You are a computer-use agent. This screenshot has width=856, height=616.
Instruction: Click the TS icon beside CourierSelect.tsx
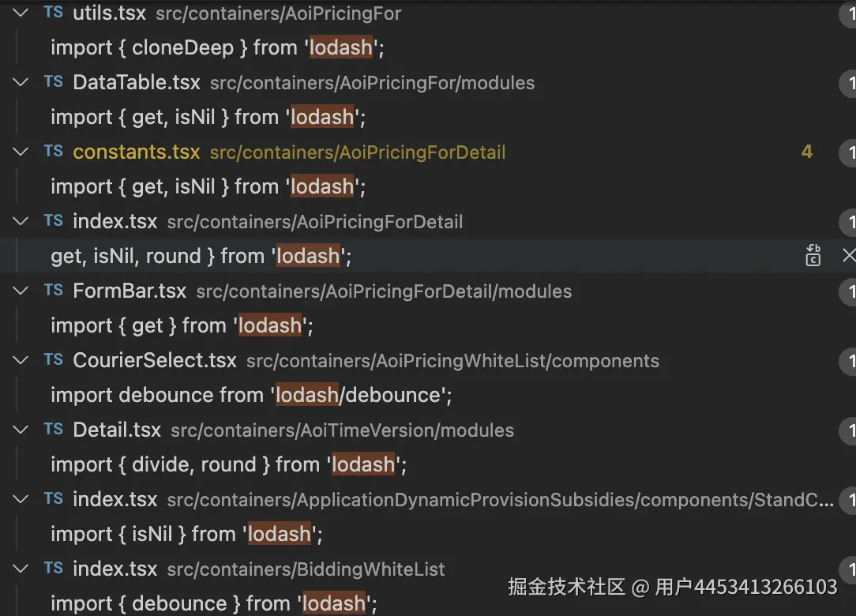point(54,360)
